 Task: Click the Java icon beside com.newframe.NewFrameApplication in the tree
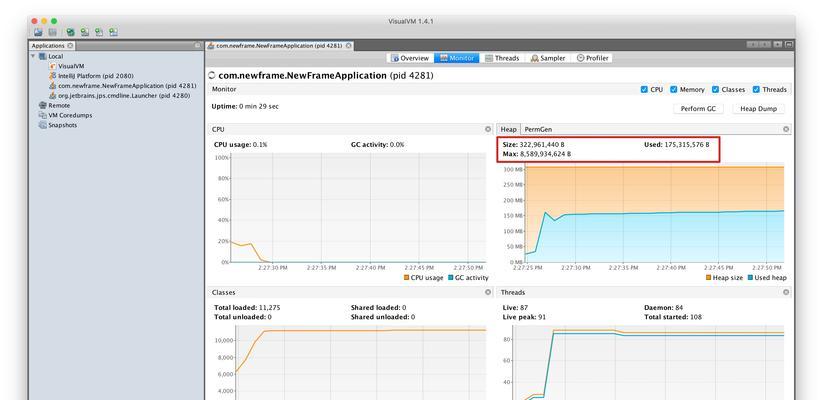52,86
